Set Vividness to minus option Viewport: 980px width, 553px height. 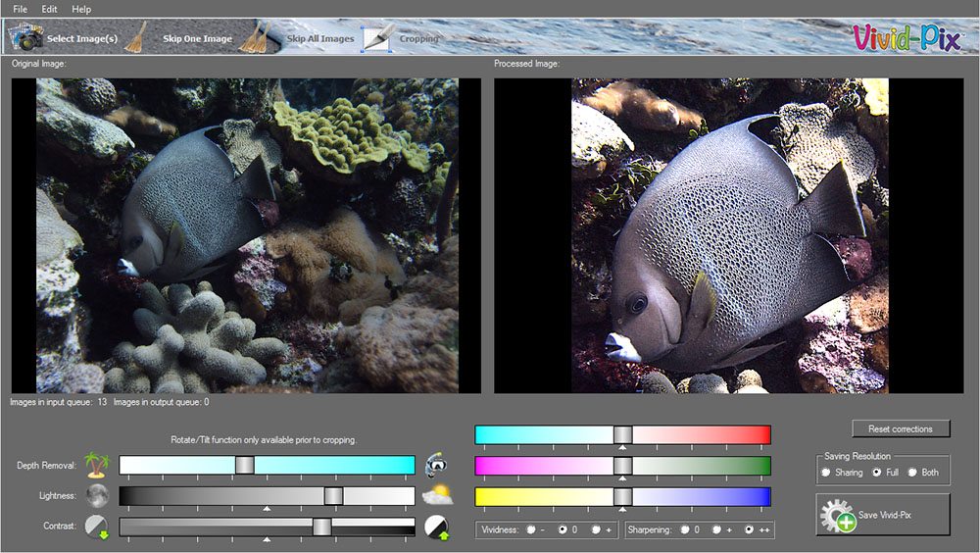(530, 529)
